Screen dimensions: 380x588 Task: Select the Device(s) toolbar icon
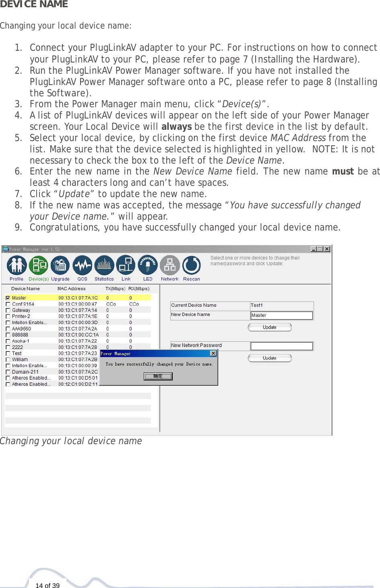click(39, 265)
